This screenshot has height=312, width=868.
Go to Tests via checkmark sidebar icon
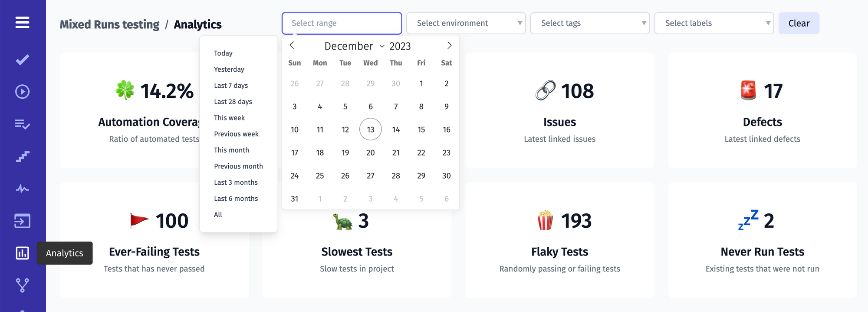(x=23, y=60)
